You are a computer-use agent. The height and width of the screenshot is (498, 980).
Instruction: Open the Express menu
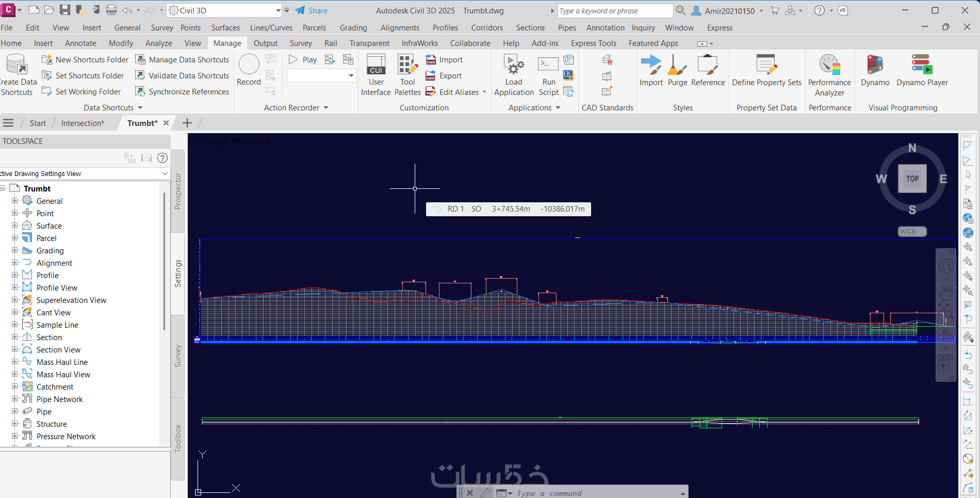(720, 28)
